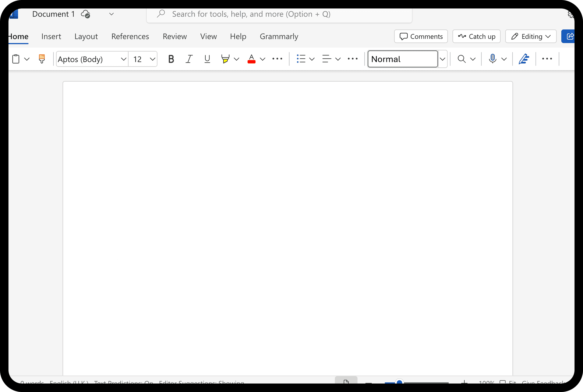Open the Dictate options dropdown arrow

point(504,59)
